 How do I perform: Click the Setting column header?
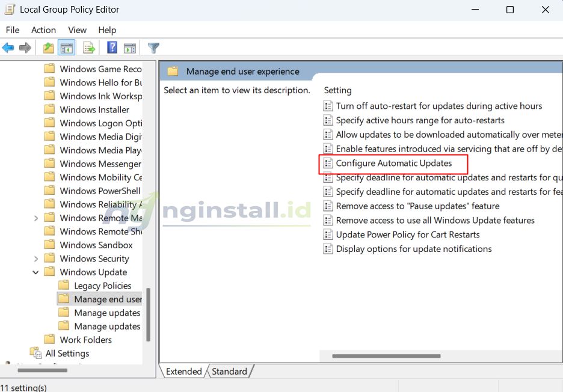click(x=337, y=90)
